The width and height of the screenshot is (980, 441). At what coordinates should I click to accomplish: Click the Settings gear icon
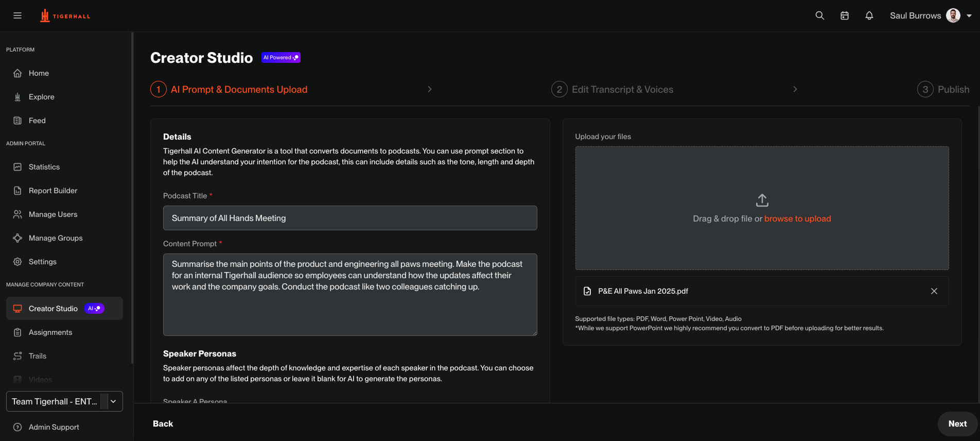point(17,262)
